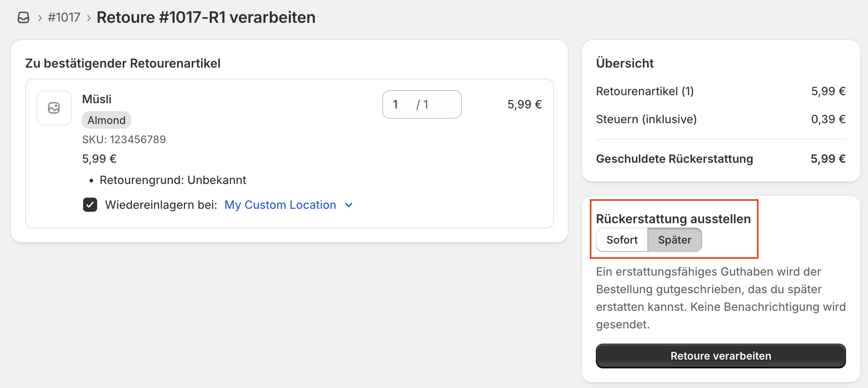Click the Geschuldete Rückerstattung label
This screenshot has width=868, height=388.
(674, 159)
